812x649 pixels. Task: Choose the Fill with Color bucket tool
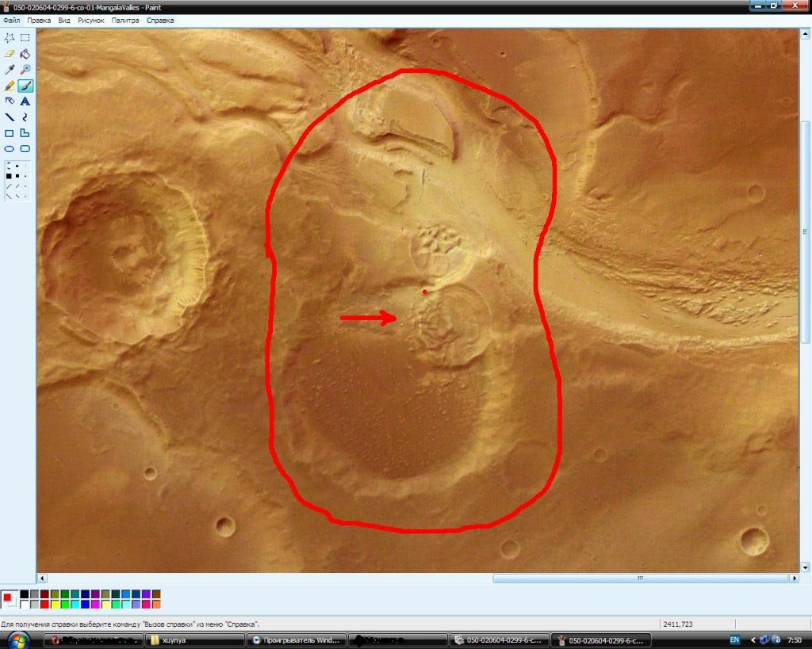click(x=25, y=53)
